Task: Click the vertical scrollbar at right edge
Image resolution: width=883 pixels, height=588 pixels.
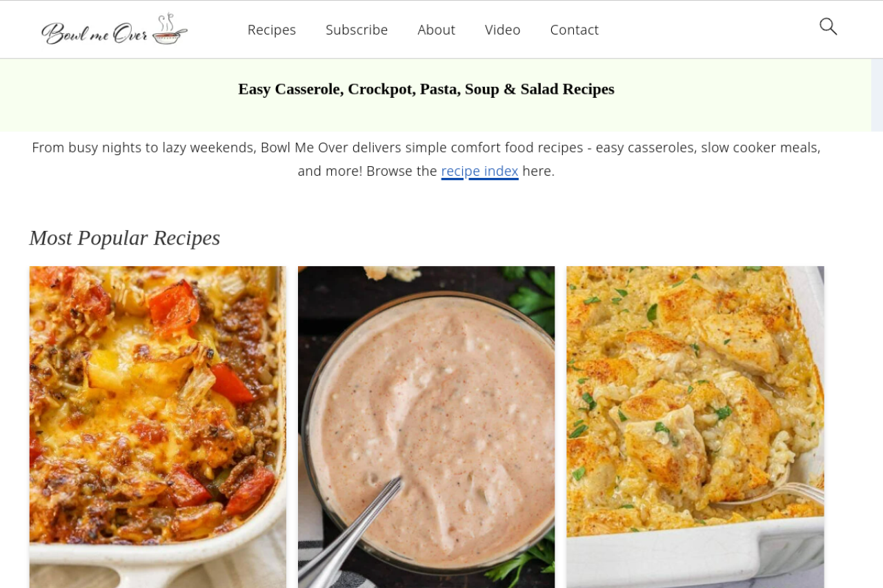Action: coord(877,95)
